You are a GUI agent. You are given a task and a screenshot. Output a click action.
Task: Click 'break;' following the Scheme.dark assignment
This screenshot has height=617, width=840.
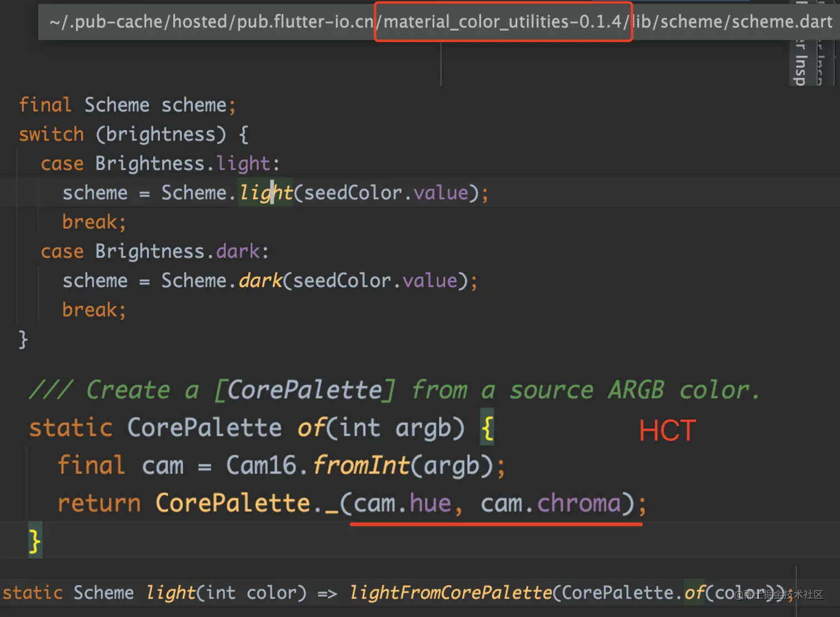pyautogui.click(x=94, y=310)
